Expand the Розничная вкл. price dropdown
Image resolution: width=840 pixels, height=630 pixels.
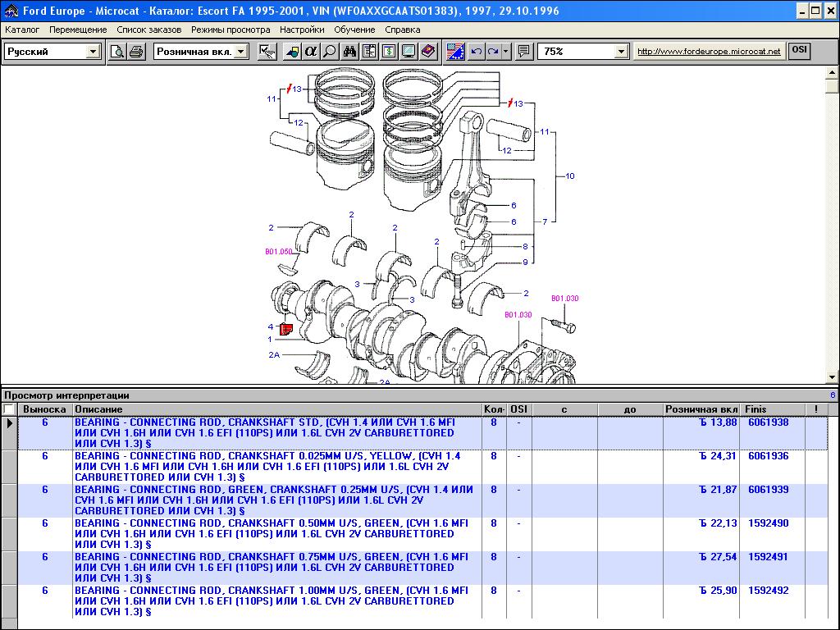click(240, 52)
